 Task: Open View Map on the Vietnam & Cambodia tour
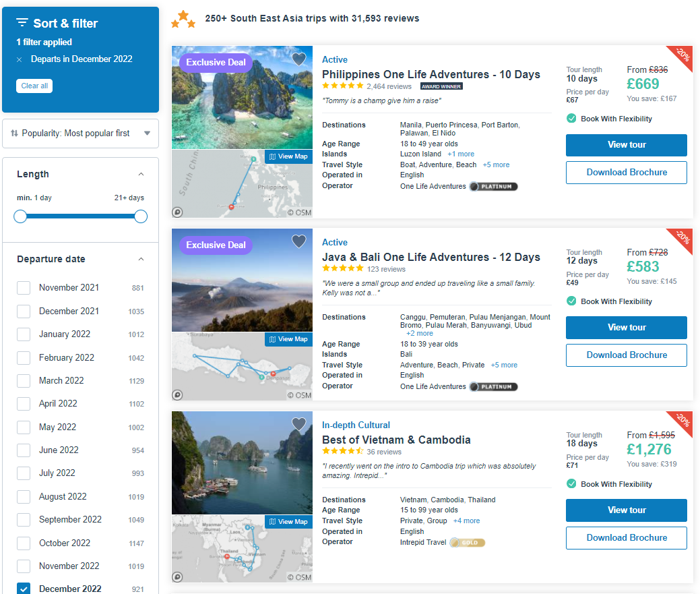coord(288,522)
